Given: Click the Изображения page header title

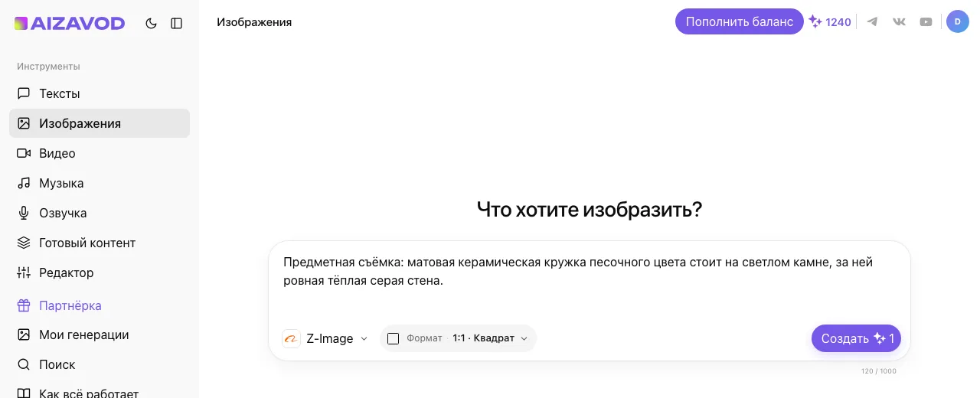Looking at the screenshot, I should coord(254,22).
